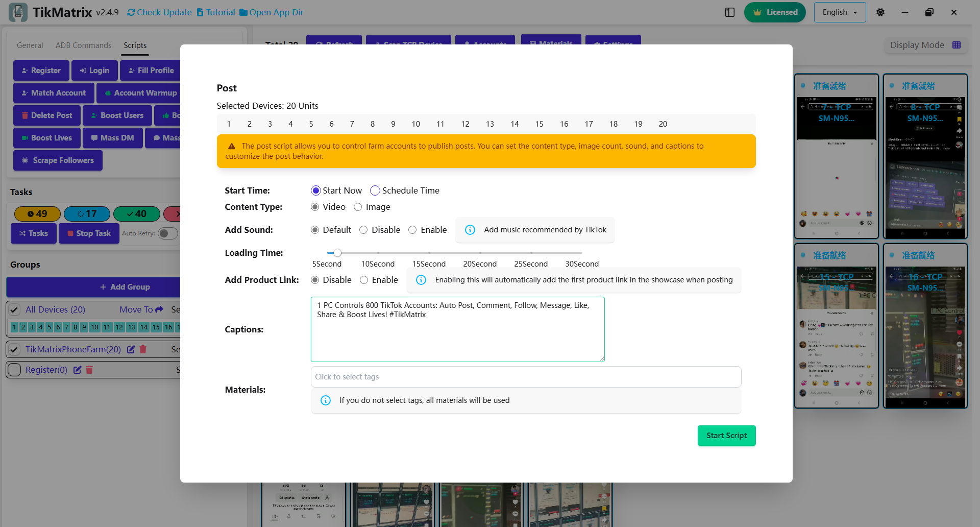The height and width of the screenshot is (527, 980).
Task: Click the Check Update link
Action: tap(159, 12)
